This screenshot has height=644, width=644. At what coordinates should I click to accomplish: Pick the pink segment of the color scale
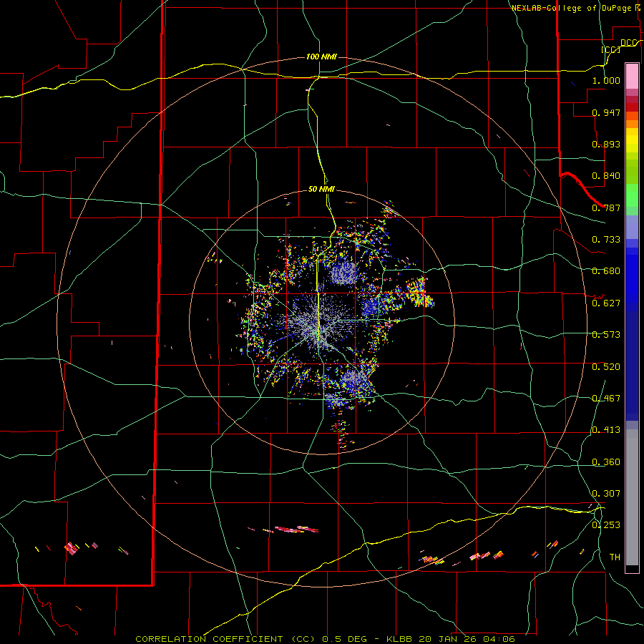[632, 76]
